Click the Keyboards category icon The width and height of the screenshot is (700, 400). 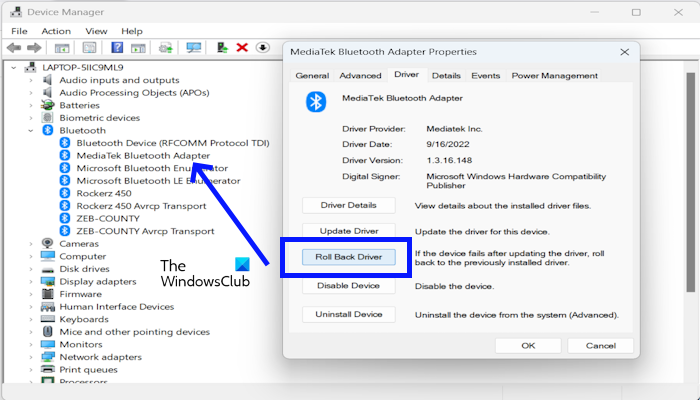pyautogui.click(x=47, y=319)
